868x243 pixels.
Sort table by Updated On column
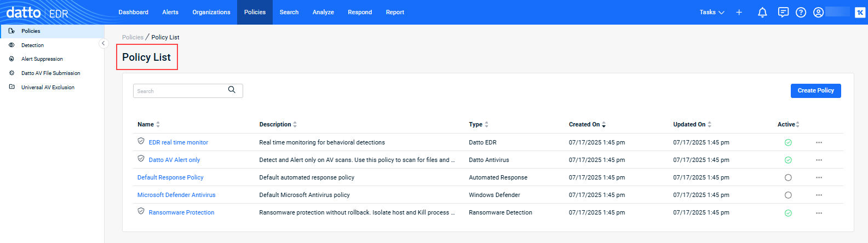pyautogui.click(x=692, y=124)
